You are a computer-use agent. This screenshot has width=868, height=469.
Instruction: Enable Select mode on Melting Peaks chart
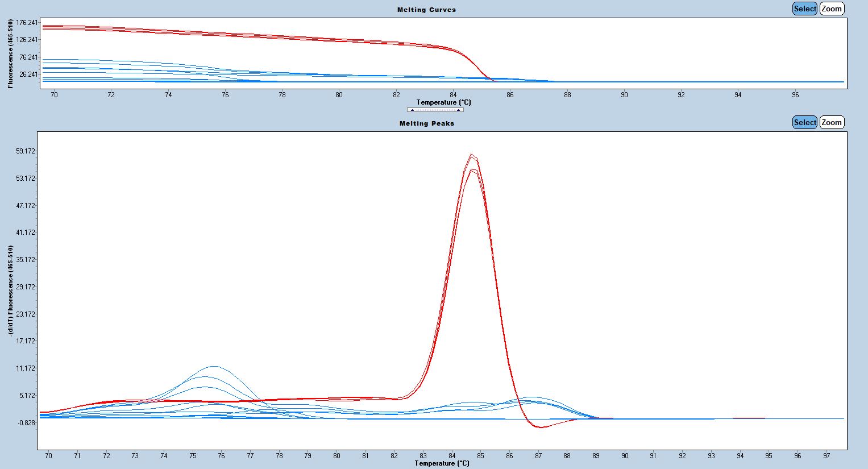tap(804, 122)
